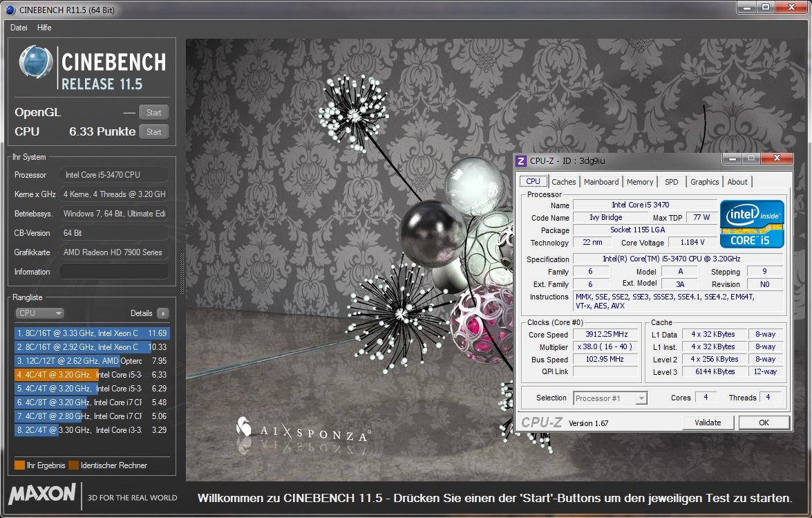Select ranking row 2 8C/16T @ 2.92 GHz
This screenshot has width=812, height=518.
[x=92, y=347]
